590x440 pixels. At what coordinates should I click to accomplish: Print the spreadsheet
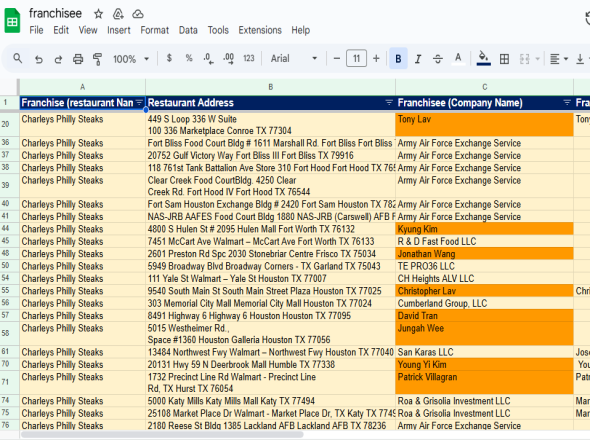78,59
